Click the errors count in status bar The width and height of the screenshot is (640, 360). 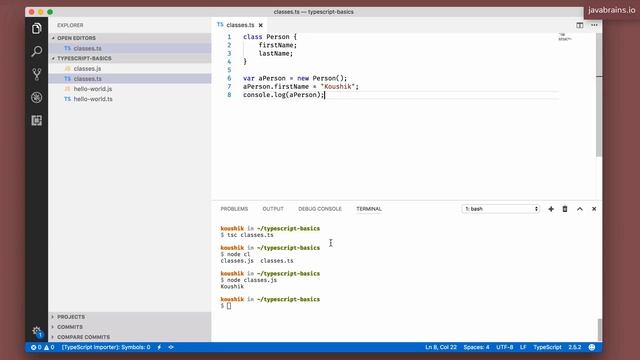(36, 347)
